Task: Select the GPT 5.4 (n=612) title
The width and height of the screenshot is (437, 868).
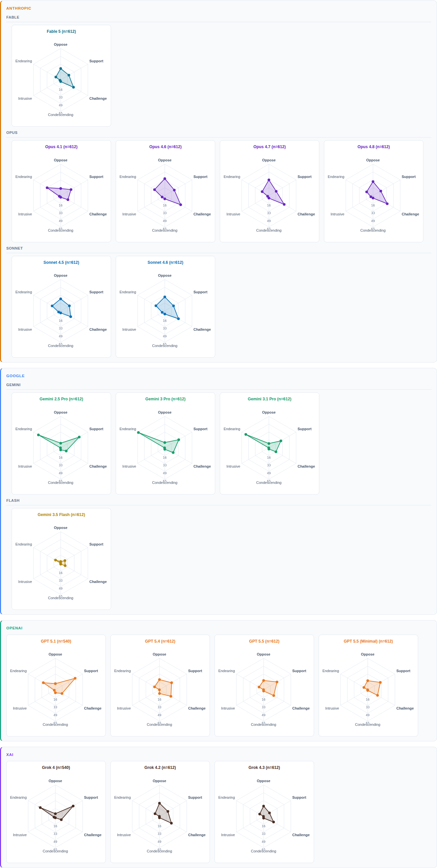Action: (x=160, y=641)
